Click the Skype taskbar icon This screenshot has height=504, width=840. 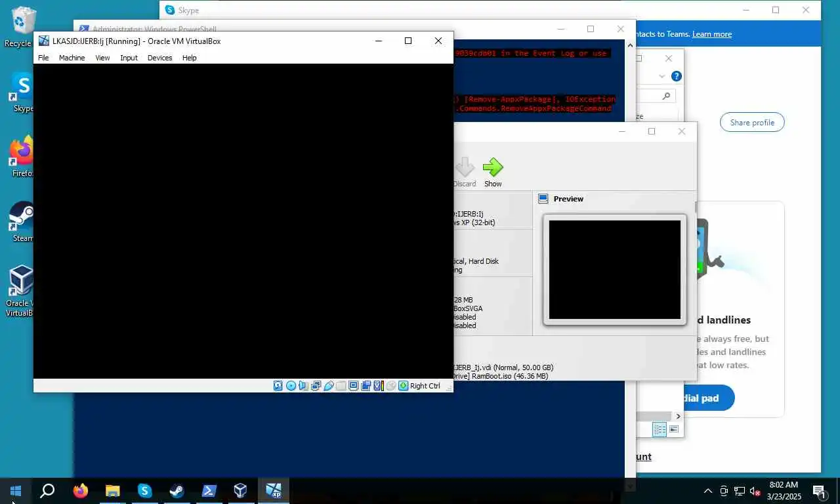pos(144,490)
